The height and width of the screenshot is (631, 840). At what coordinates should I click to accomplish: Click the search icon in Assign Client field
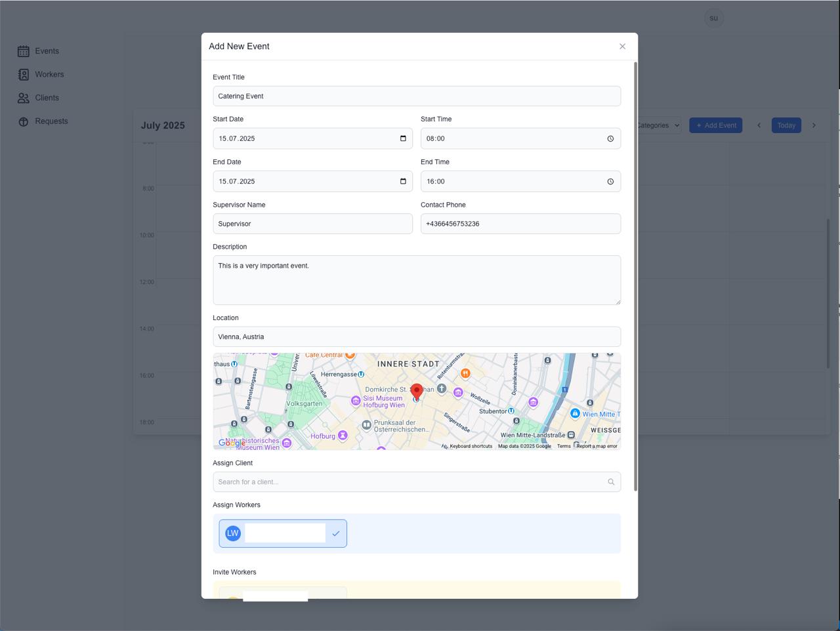[611, 482]
